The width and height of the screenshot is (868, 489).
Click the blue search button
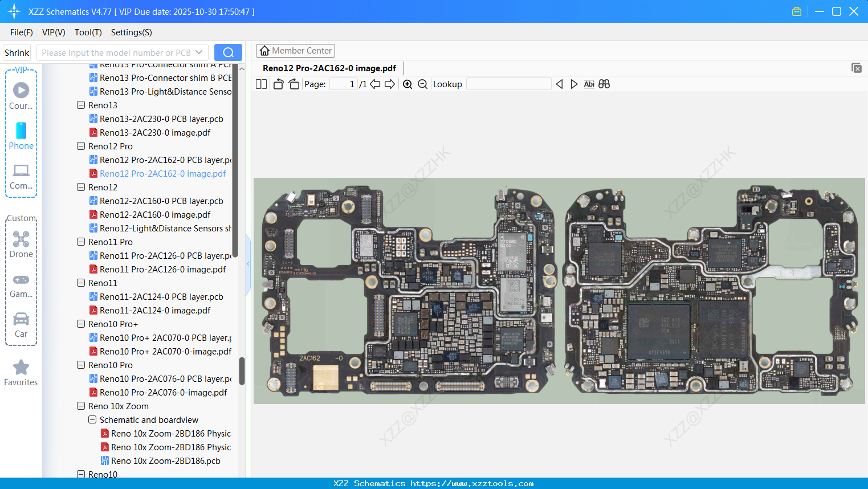pyautogui.click(x=228, y=52)
